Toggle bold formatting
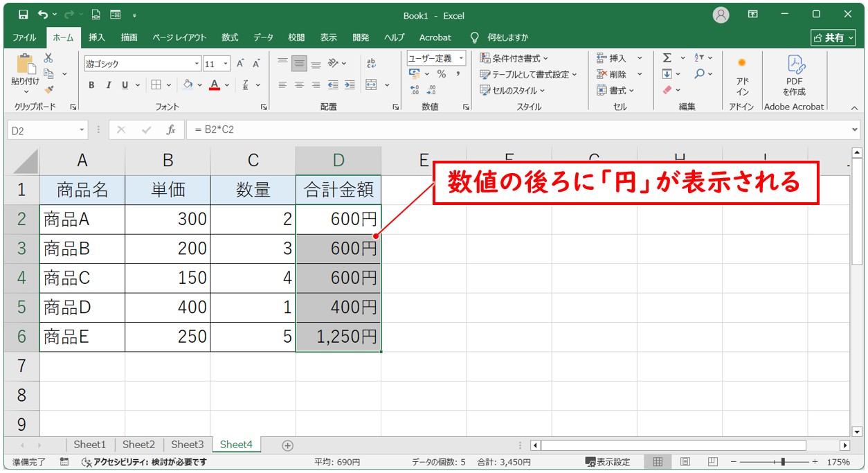The width and height of the screenshot is (868, 473). 91,85
